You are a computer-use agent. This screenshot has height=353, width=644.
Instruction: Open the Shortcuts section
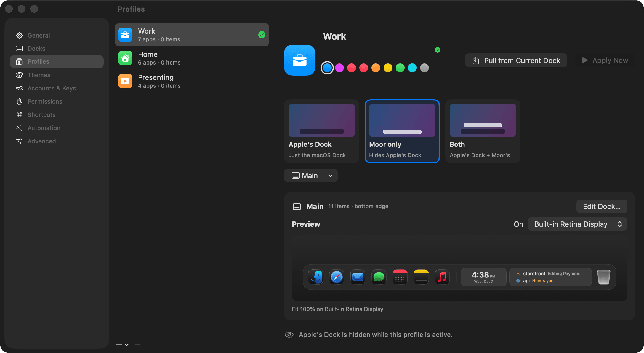coord(57,115)
